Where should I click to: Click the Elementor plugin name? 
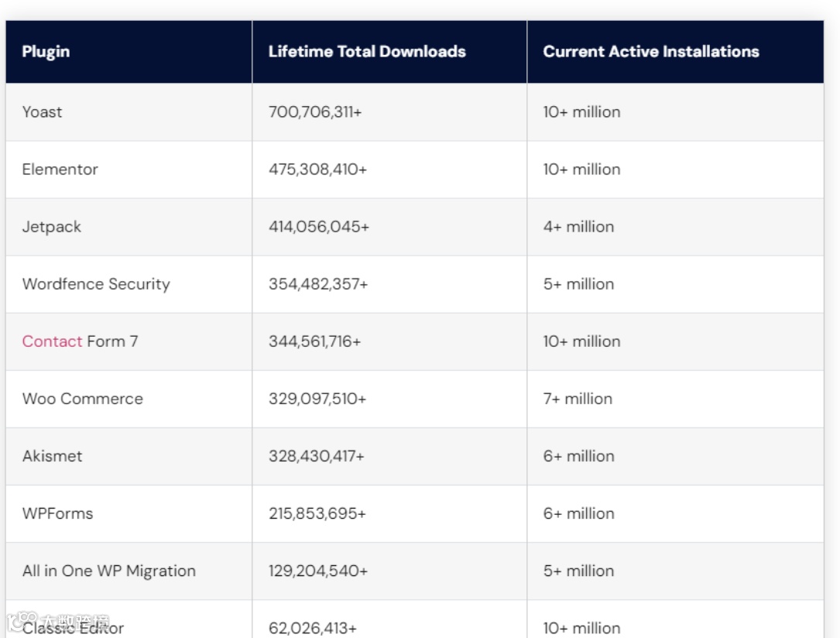pyautogui.click(x=60, y=170)
